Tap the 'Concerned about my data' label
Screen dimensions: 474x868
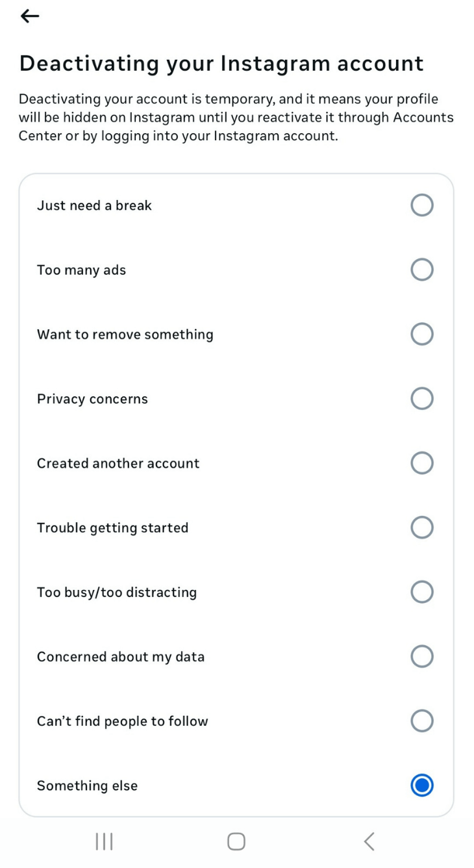(x=121, y=656)
